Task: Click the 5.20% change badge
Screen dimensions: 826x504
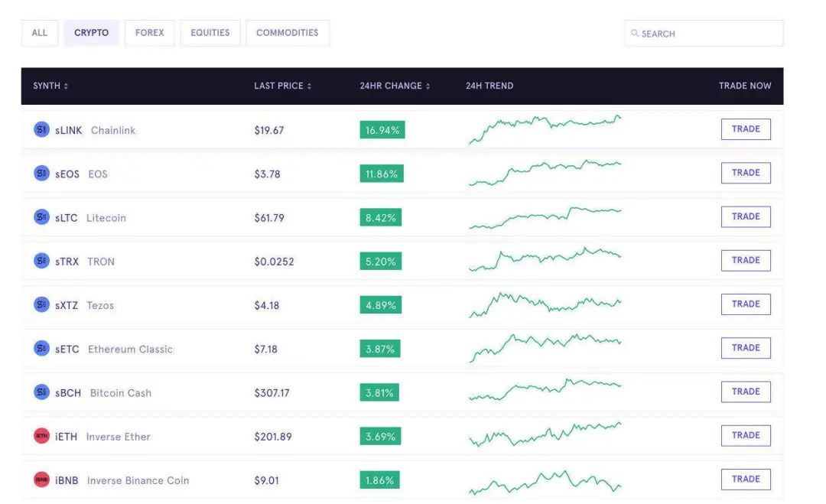Action: pos(381,261)
